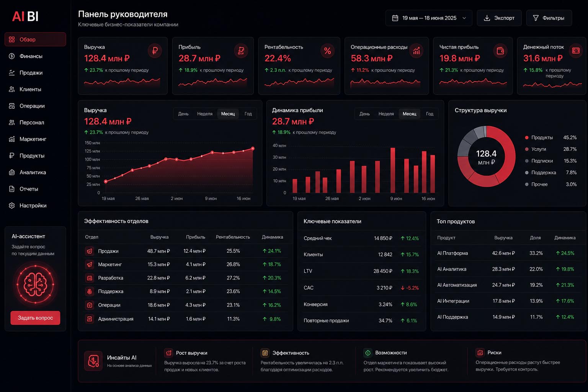Open the date range dropdown 19 мая — 18 июня 2025
This screenshot has height=392, width=588.
429,18
